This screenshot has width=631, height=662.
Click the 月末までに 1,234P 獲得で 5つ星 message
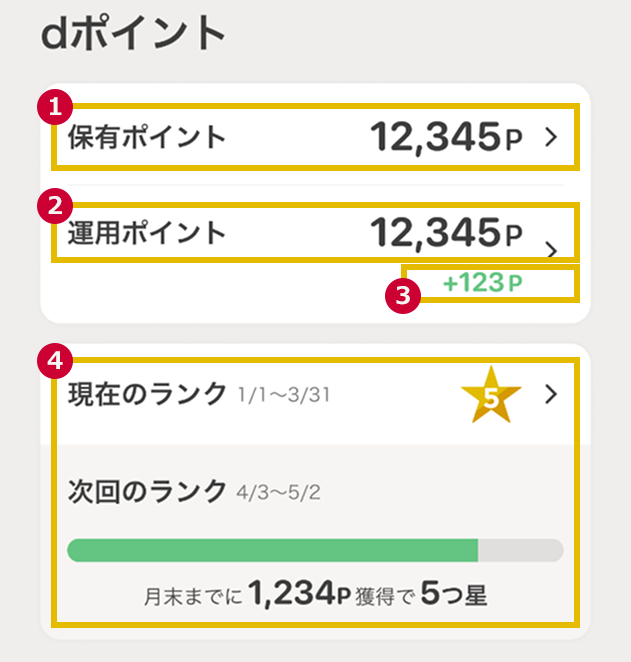coord(315,597)
